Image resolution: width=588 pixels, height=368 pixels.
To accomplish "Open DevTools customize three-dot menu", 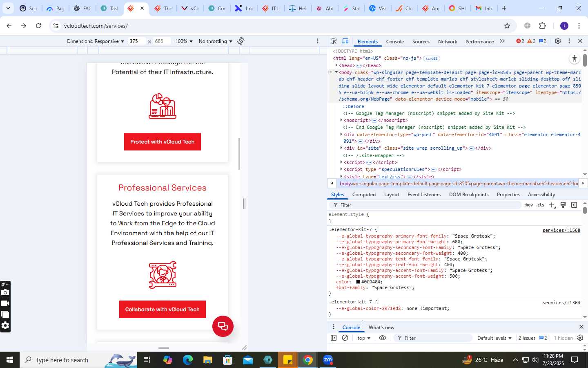I will click(x=569, y=41).
